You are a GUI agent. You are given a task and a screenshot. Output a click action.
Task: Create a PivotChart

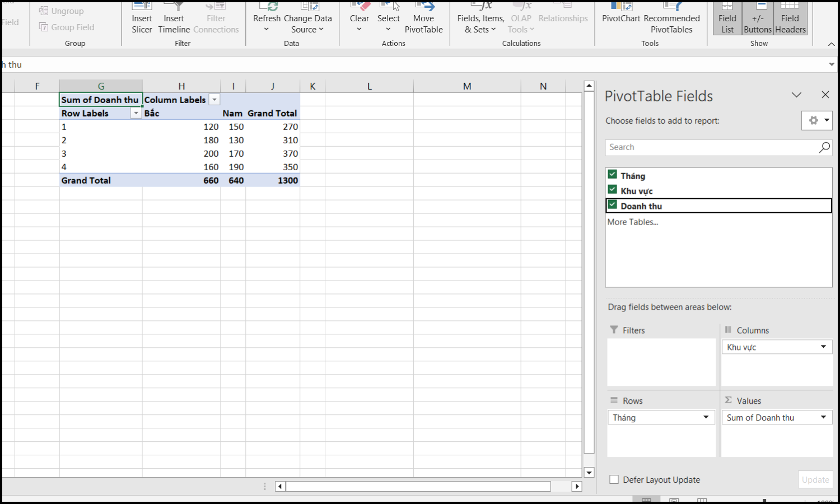620,18
